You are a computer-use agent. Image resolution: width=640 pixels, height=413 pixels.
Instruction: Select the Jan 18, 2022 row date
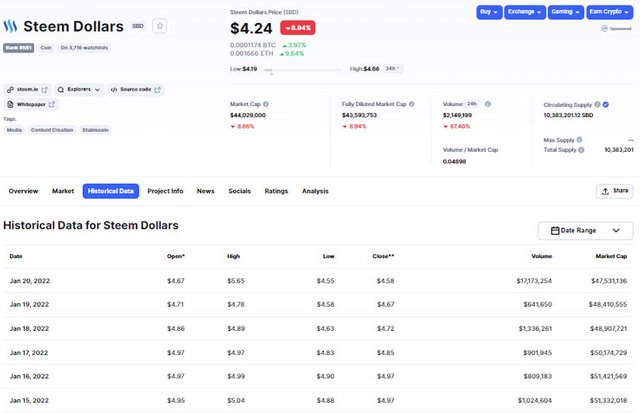29,329
